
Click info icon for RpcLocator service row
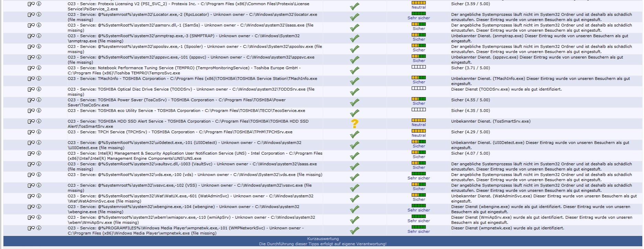coord(39,14)
